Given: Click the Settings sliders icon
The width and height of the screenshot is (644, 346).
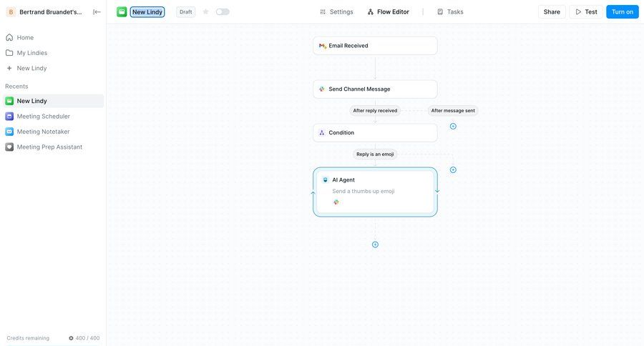Looking at the screenshot, I should tap(323, 12).
